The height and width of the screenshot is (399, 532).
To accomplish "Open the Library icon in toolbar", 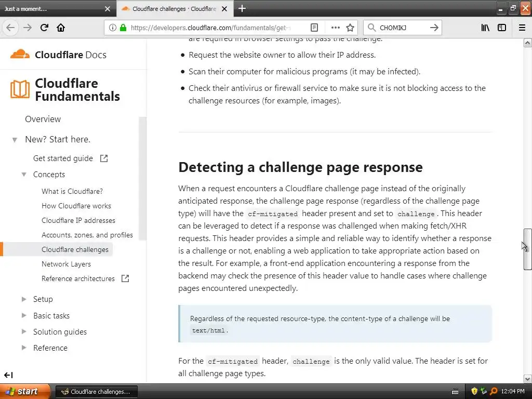I will tap(485, 28).
